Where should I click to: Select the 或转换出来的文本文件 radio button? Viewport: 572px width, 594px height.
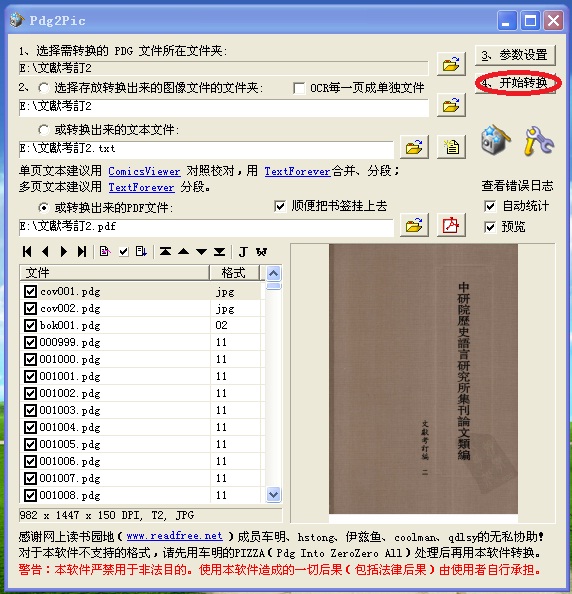pyautogui.click(x=44, y=130)
